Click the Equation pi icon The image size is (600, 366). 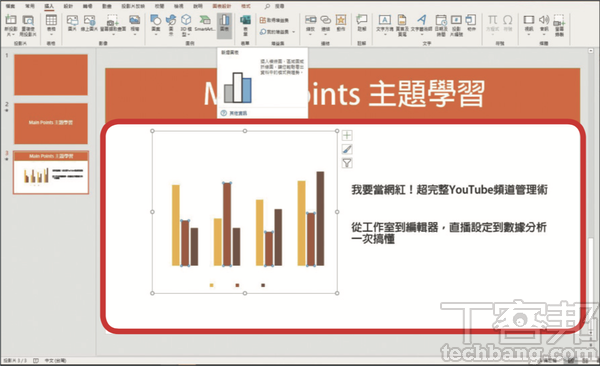(x=492, y=20)
